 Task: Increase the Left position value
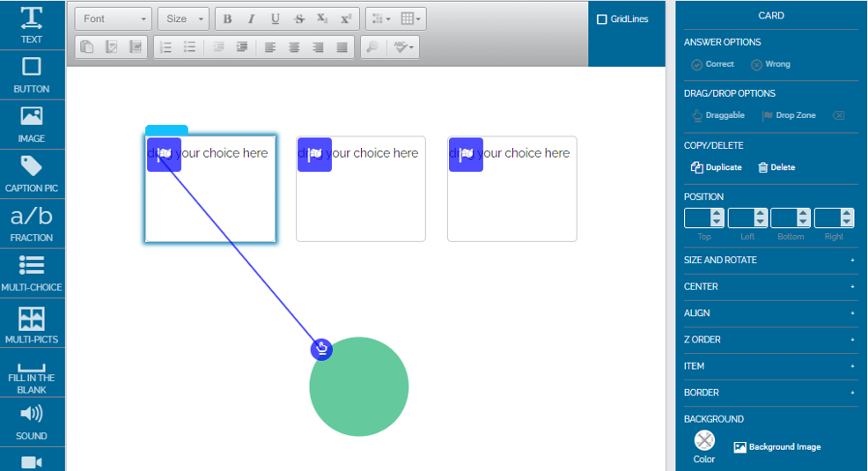coord(760,213)
